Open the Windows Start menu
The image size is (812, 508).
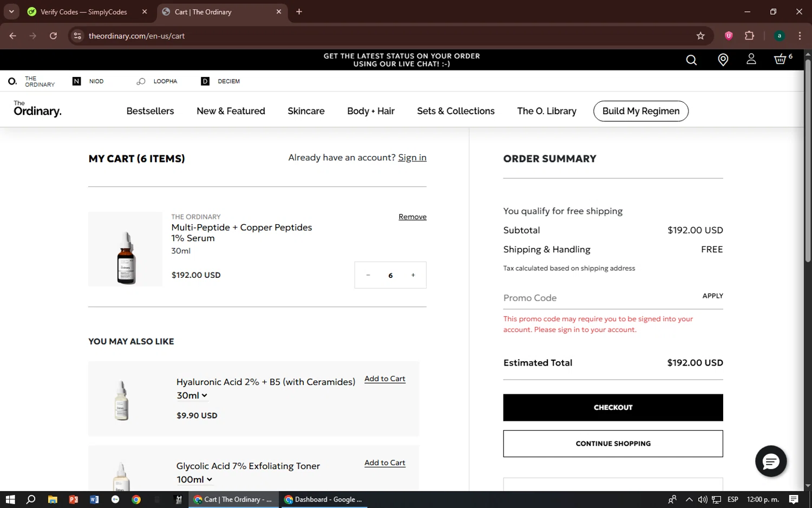tap(10, 499)
